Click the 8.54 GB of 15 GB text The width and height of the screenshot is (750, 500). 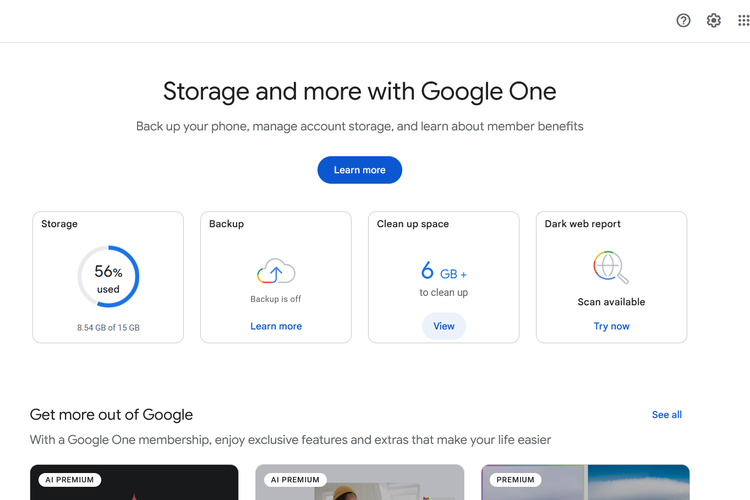pos(108,327)
